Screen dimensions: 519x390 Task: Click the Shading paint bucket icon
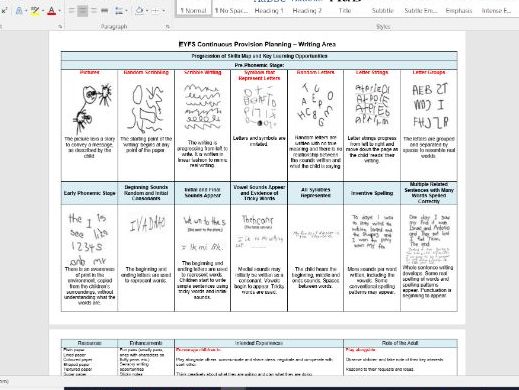[x=140, y=11]
